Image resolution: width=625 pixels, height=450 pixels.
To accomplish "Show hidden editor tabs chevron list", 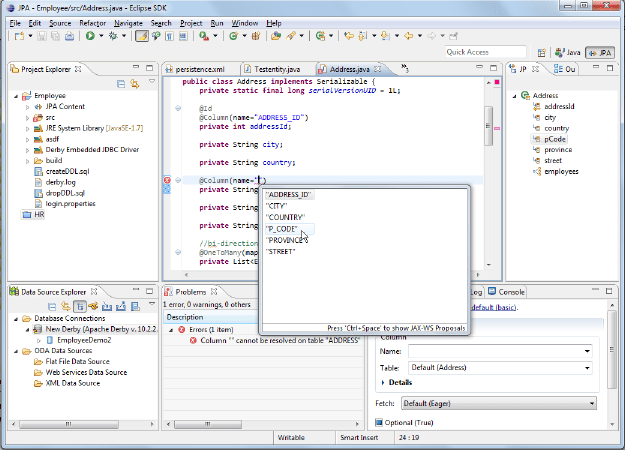I will [x=405, y=68].
